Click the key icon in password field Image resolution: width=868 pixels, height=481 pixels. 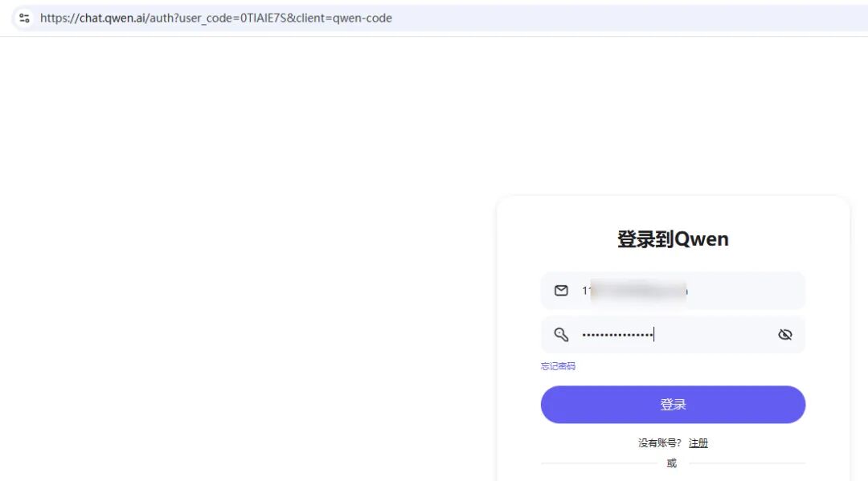tap(561, 335)
